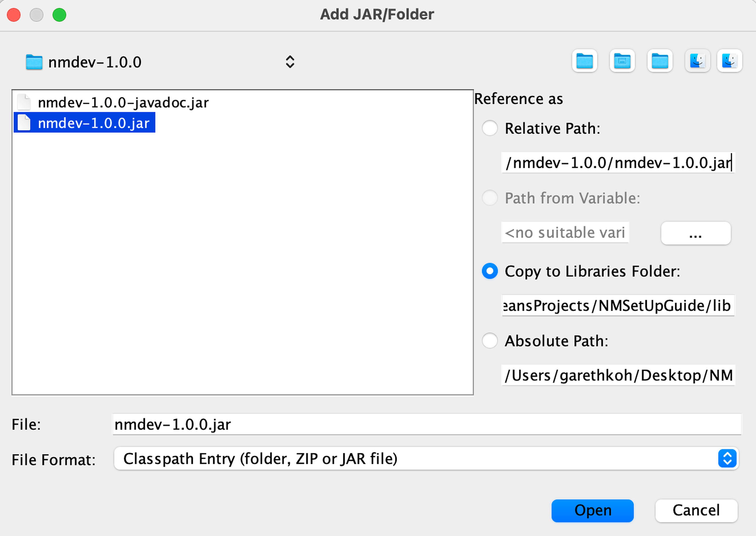Focus the Relative Path text field
756x536 pixels.
[x=618, y=162]
